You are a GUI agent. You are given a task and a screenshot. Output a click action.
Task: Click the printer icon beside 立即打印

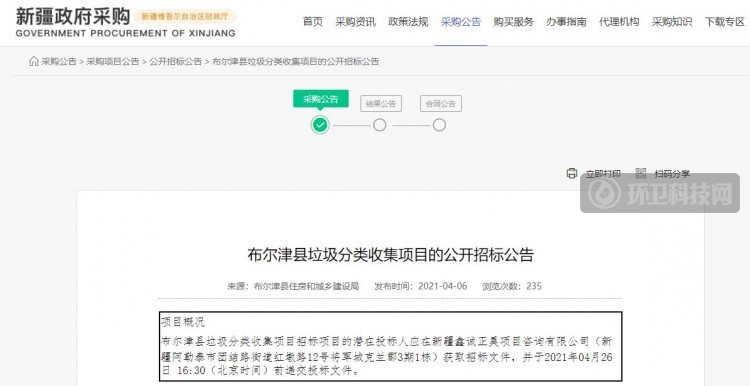point(572,174)
